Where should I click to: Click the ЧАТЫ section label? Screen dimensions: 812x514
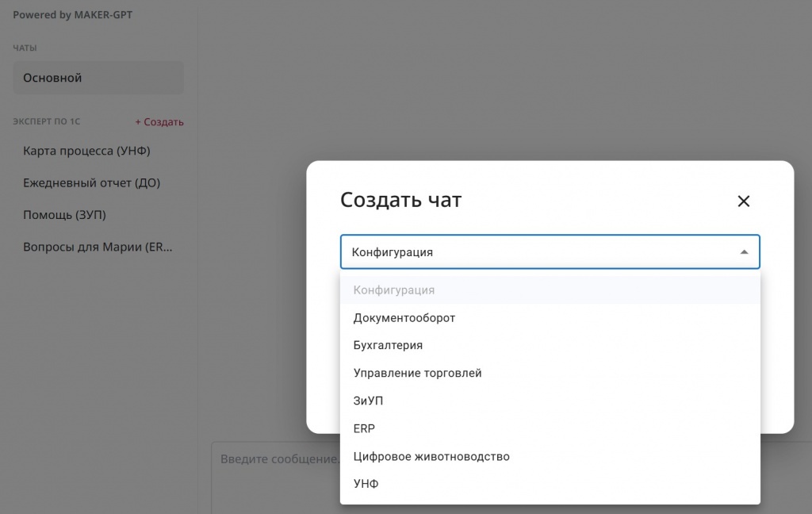[25, 48]
